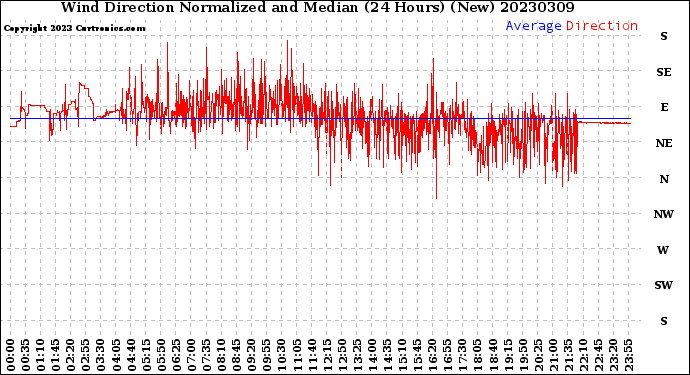
Task: Click the 15:45 time label
Action: pyautogui.click(x=418, y=356)
